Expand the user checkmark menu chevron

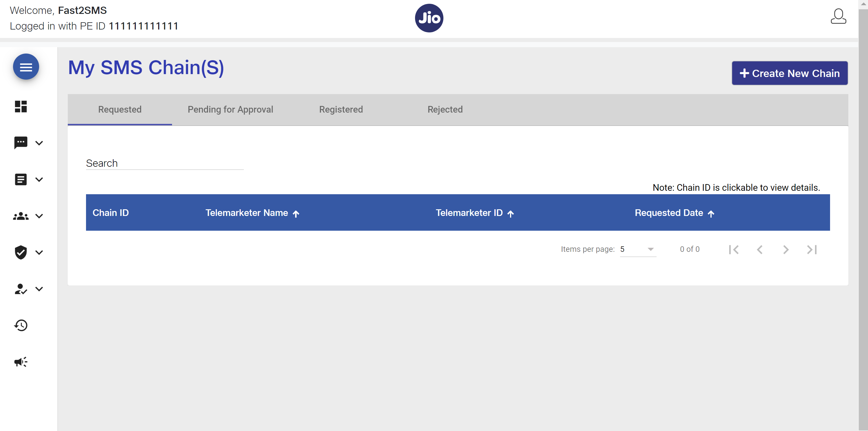pyautogui.click(x=39, y=289)
